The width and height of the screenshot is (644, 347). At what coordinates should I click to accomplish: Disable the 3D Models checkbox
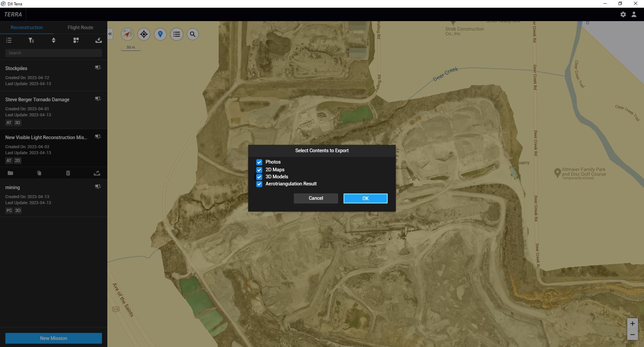tap(259, 177)
